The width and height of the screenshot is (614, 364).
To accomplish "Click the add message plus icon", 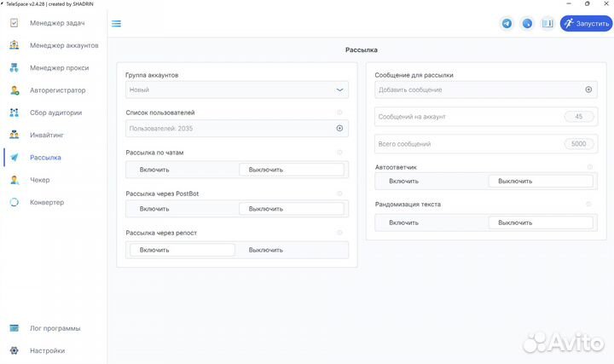I will (x=588, y=90).
